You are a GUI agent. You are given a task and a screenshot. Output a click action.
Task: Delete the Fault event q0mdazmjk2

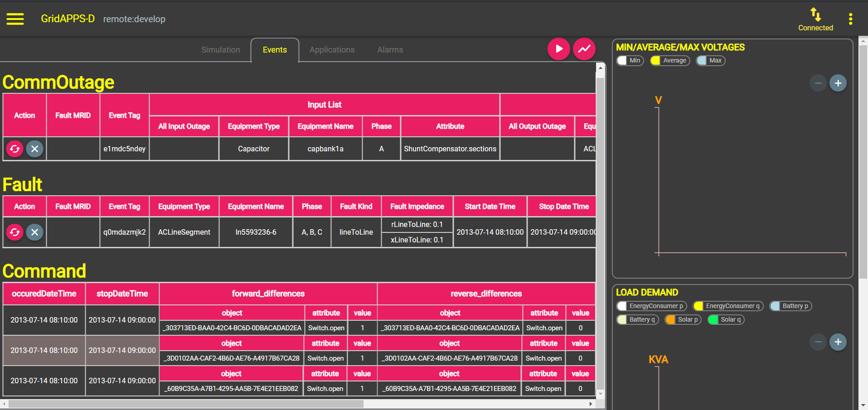(34, 232)
